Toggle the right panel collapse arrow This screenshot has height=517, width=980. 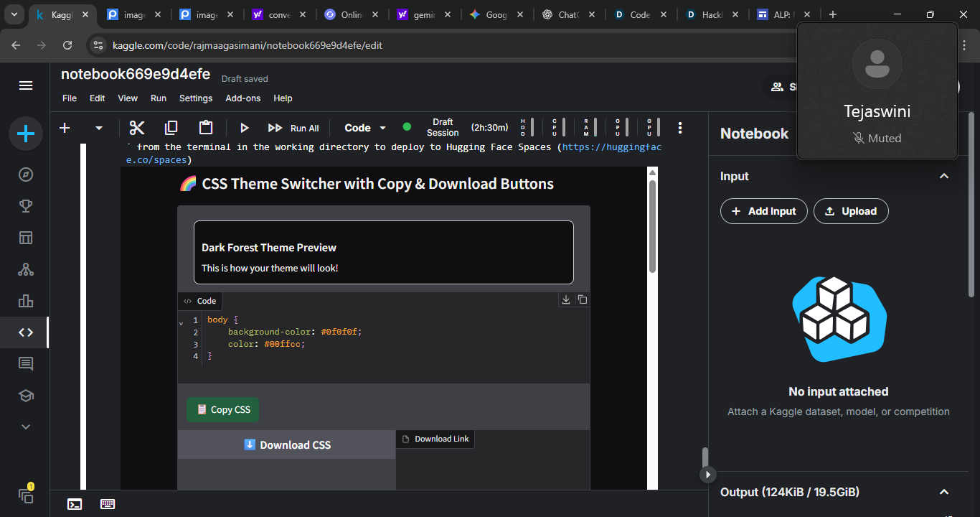pos(708,474)
